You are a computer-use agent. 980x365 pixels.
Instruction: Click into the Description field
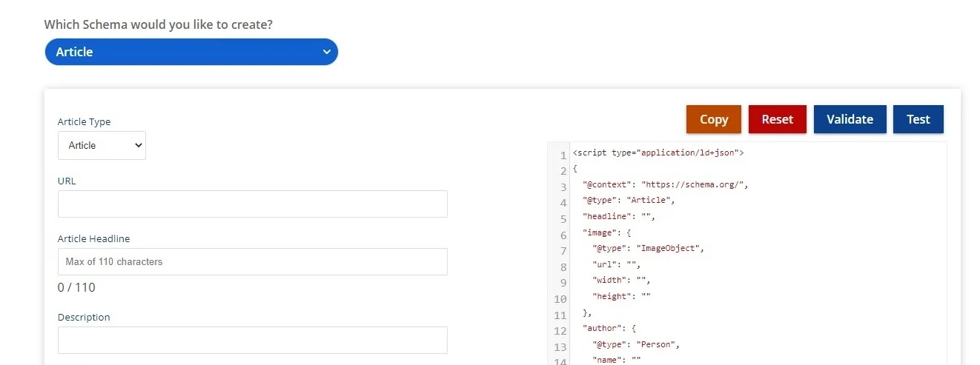tap(252, 341)
